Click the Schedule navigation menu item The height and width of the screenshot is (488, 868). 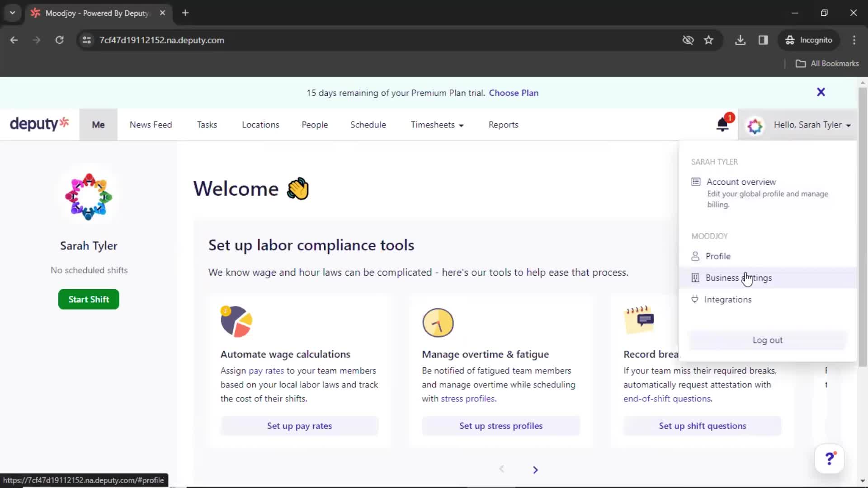click(368, 125)
